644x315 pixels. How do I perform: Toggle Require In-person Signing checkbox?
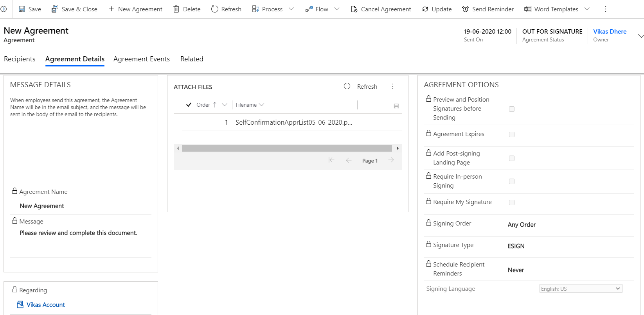pos(512,181)
